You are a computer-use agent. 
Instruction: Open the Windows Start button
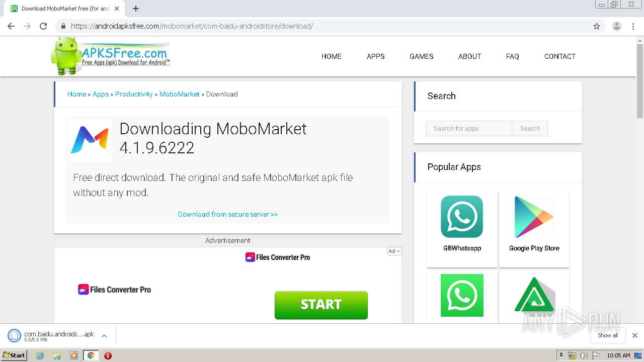tap(14, 355)
